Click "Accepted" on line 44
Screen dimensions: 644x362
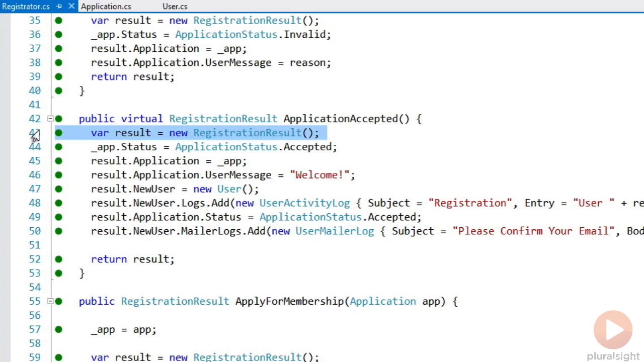coord(307,147)
